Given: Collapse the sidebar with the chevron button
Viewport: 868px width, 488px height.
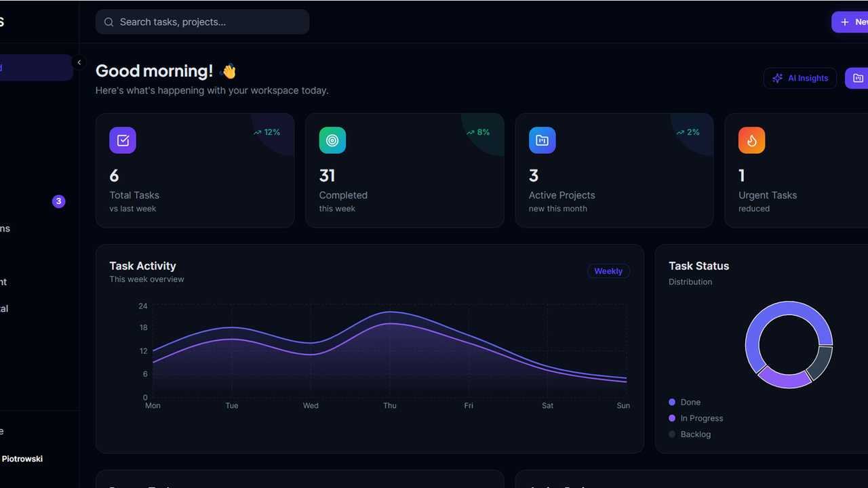Looking at the screenshot, I should coord(79,62).
